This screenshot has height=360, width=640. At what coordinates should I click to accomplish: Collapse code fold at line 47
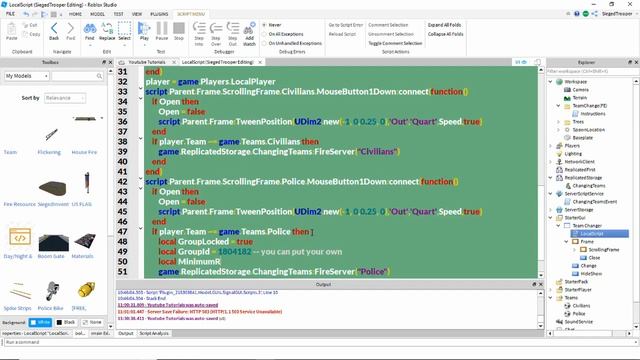(140, 229)
